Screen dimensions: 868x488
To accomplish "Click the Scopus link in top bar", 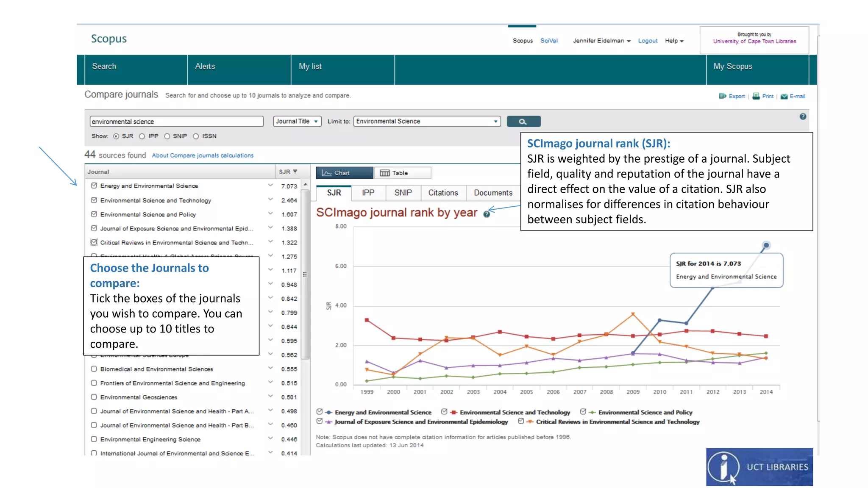I will 523,41.
